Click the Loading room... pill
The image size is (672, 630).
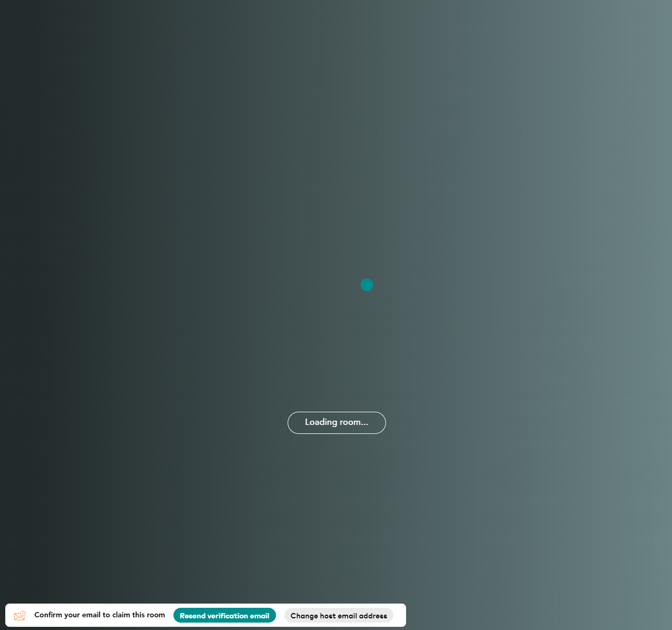coord(337,423)
